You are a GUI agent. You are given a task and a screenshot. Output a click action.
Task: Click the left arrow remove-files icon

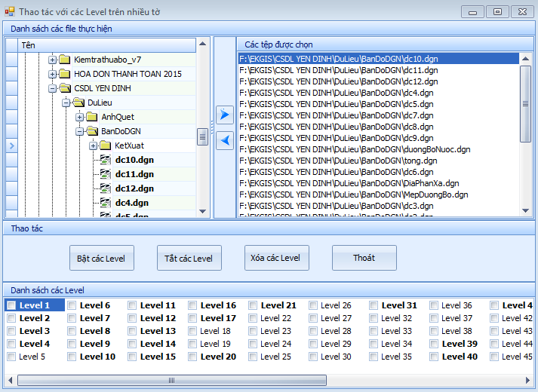(225, 140)
